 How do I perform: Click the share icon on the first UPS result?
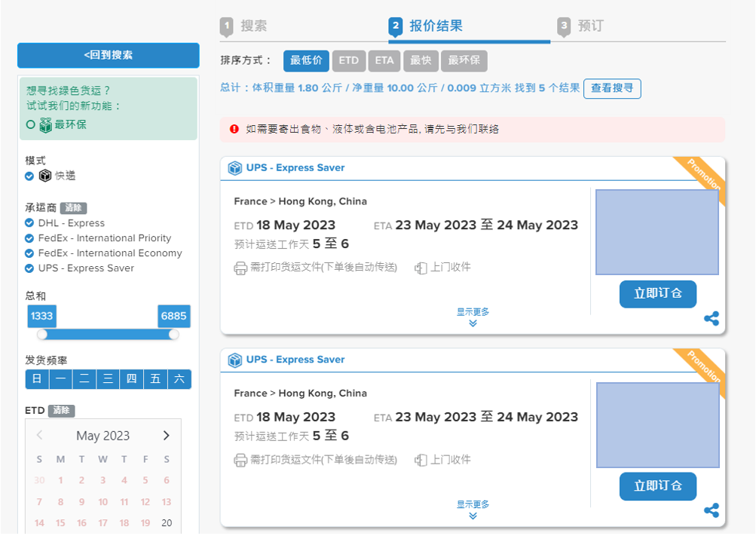click(712, 318)
